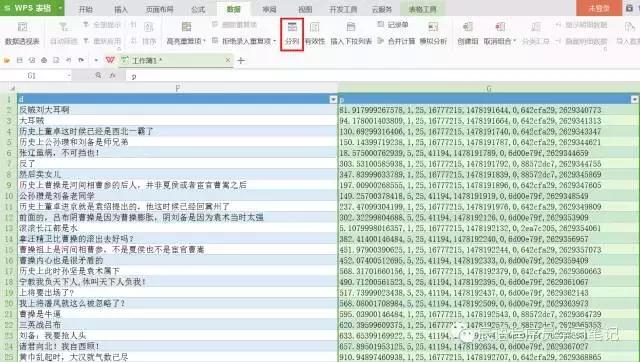Open the quick access toolbar customize arrow
The image size is (640, 362).
pos(96,60)
